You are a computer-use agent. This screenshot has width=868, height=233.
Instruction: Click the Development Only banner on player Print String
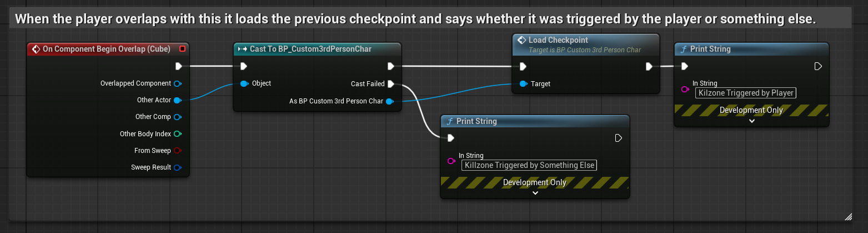pos(751,110)
